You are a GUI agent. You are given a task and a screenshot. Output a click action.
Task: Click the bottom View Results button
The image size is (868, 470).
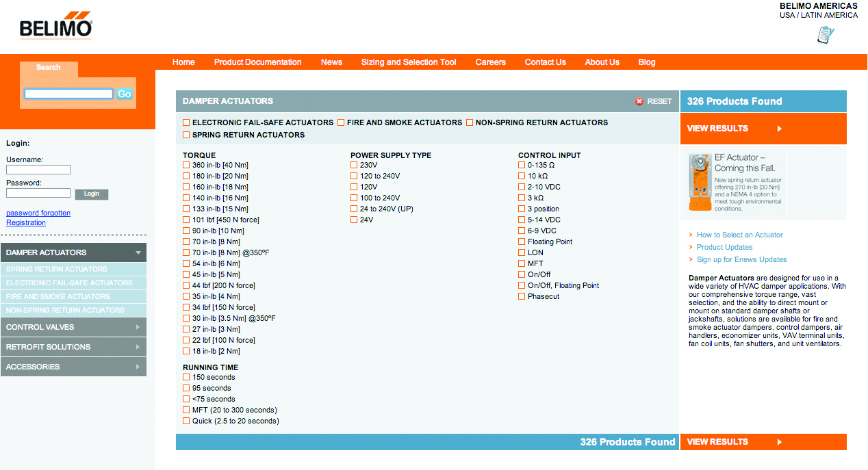pos(763,442)
